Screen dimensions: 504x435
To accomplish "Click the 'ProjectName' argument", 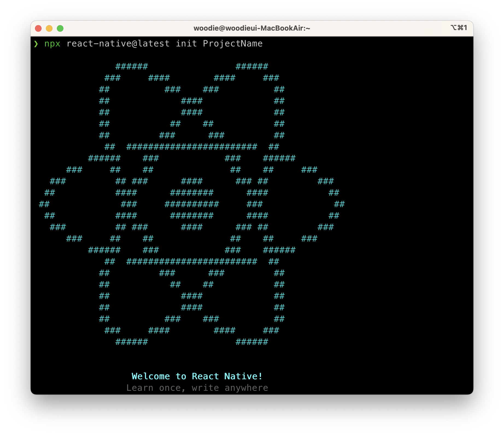I will [x=233, y=44].
